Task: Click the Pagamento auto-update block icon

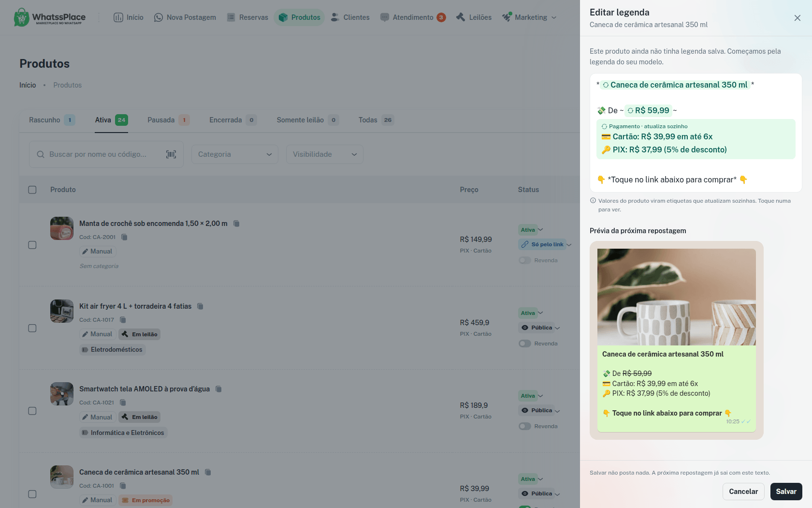Action: (604, 126)
